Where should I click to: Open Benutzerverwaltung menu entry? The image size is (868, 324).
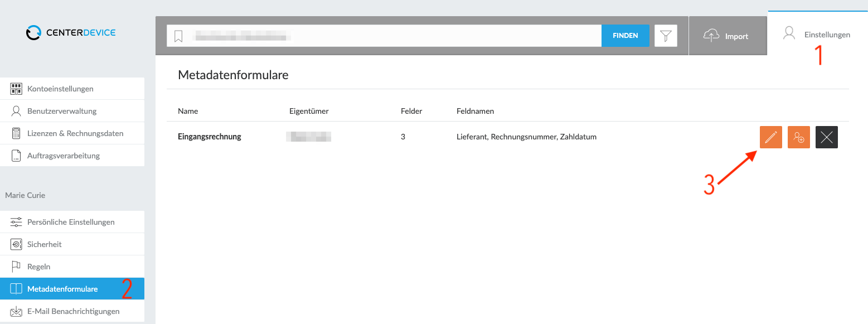72,111
